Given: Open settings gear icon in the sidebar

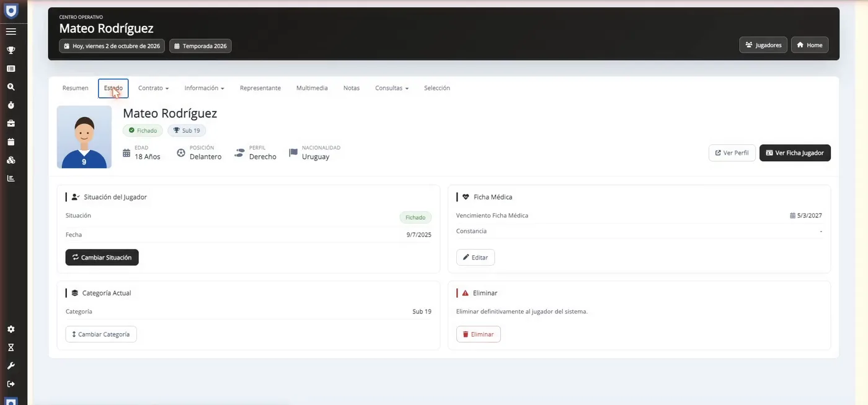Looking at the screenshot, I should 11,329.
